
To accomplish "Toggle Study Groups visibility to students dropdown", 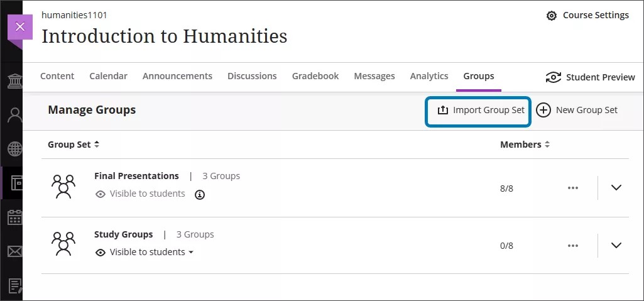I will click(145, 252).
